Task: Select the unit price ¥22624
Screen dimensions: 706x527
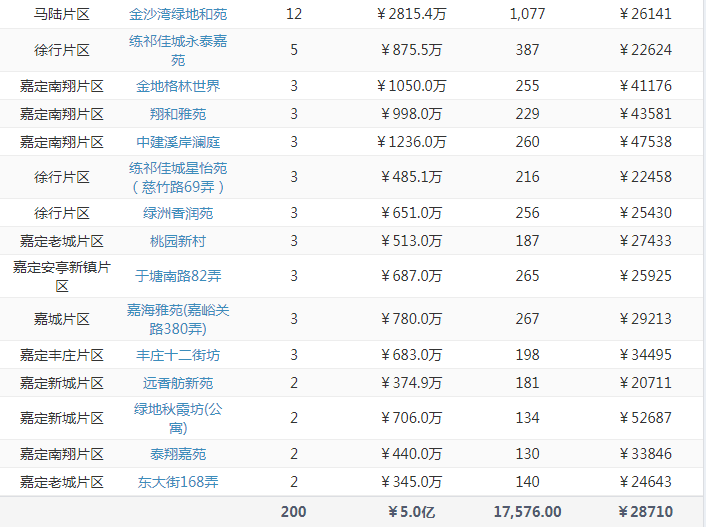Action: coord(646,50)
